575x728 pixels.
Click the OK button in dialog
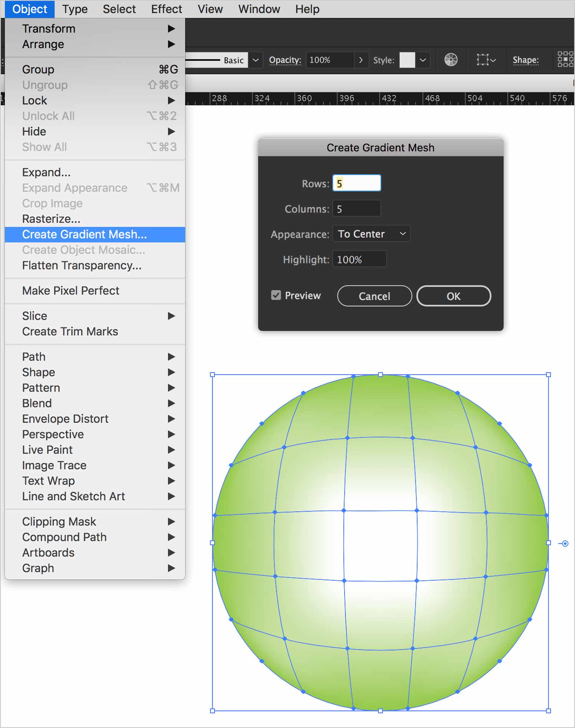[453, 296]
